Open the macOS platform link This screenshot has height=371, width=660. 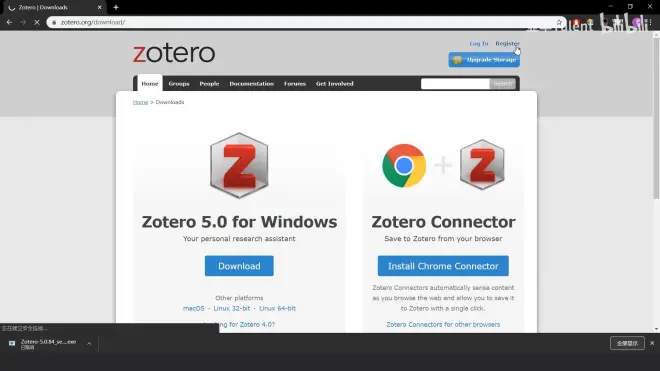pos(193,308)
